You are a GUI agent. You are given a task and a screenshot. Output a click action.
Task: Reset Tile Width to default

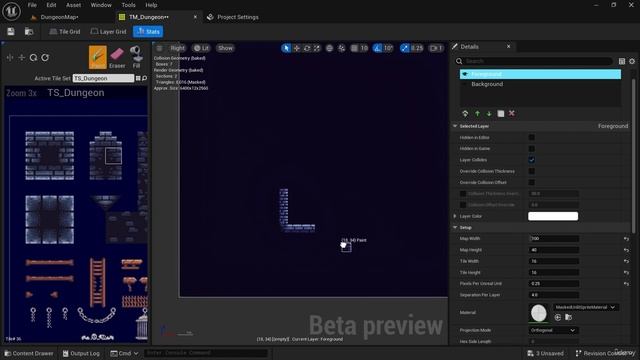tap(626, 261)
